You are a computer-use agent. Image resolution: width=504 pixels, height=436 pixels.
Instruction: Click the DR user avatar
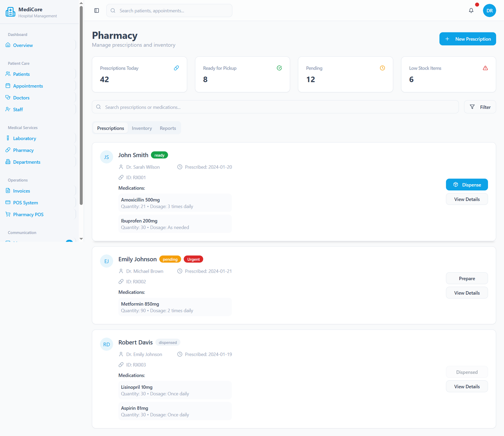click(489, 11)
